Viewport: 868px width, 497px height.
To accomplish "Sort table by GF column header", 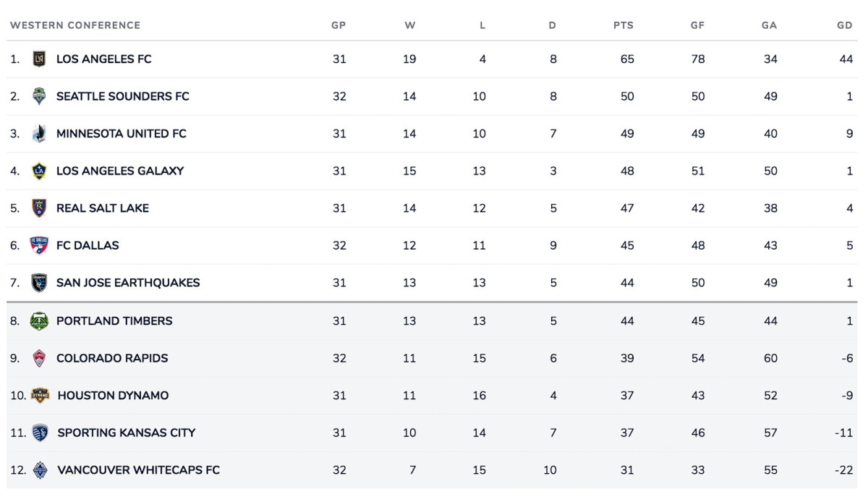I will 697,25.
